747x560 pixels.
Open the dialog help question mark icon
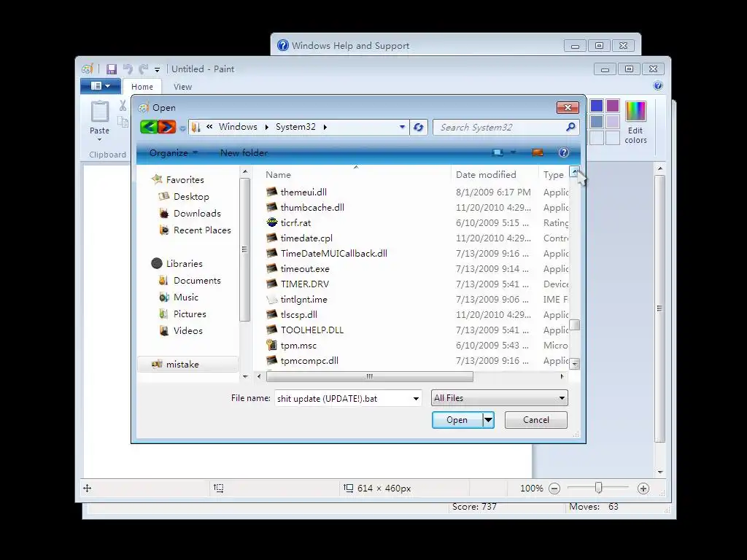pos(564,152)
